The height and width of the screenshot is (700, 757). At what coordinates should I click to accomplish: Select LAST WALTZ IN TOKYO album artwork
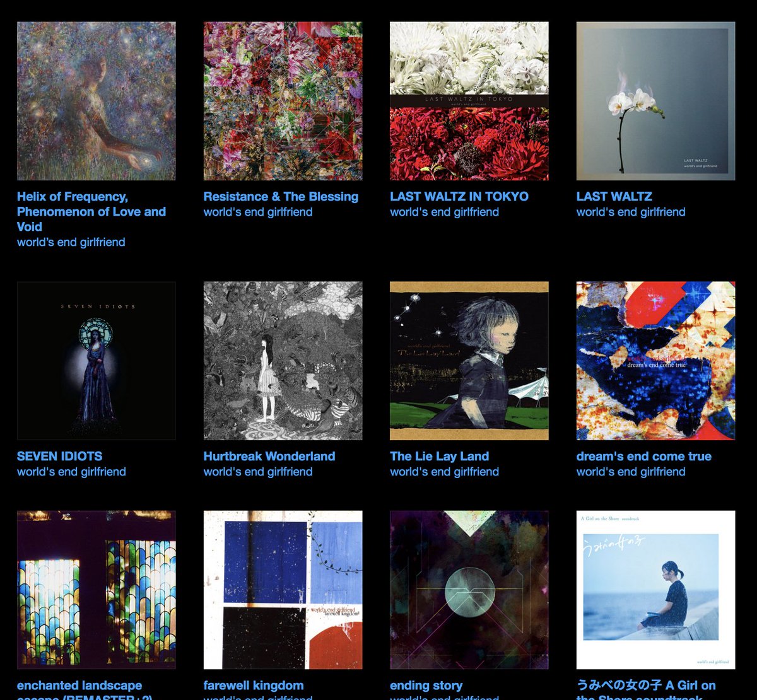tap(469, 101)
